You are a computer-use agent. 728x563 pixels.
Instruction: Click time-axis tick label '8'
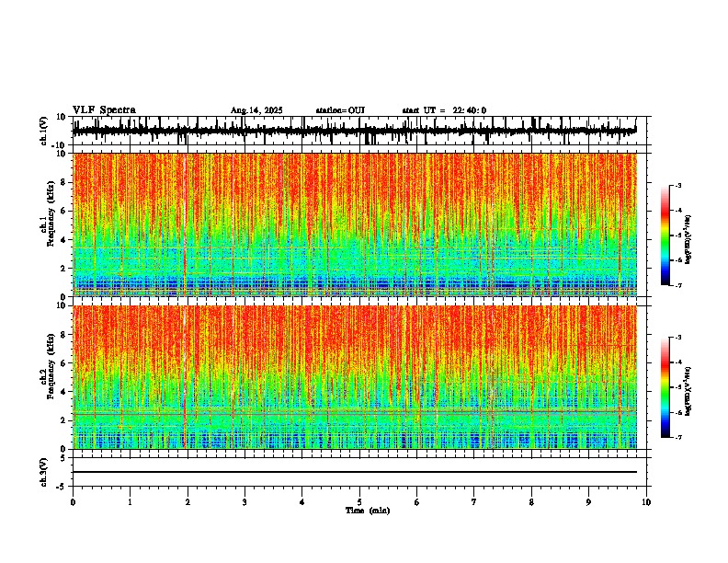tap(531, 502)
